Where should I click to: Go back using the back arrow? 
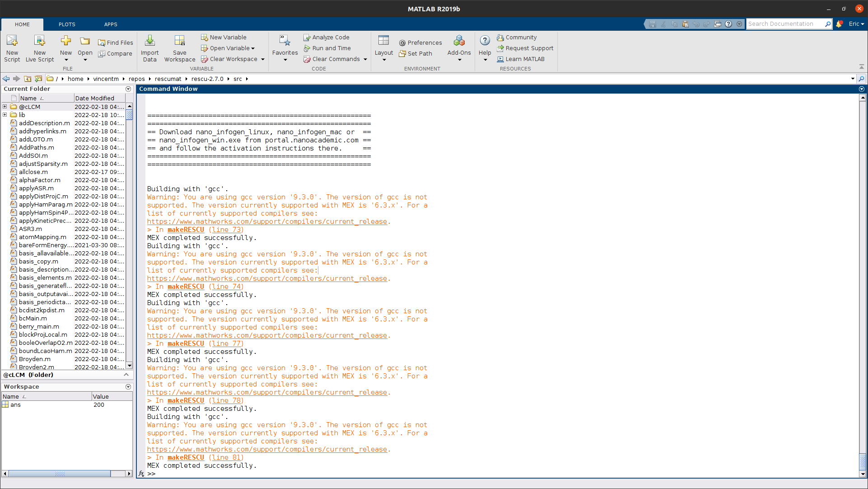click(6, 79)
